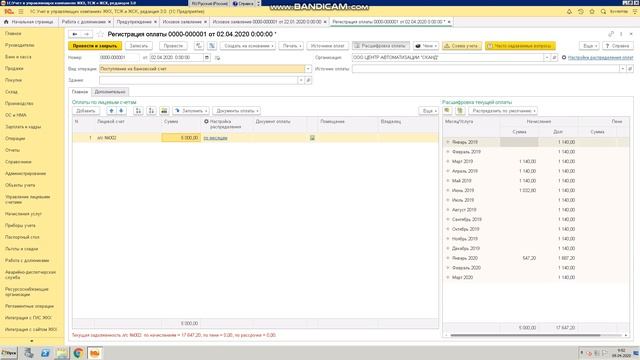Open 'Часто задаваемые вопросы'

pos(520,46)
